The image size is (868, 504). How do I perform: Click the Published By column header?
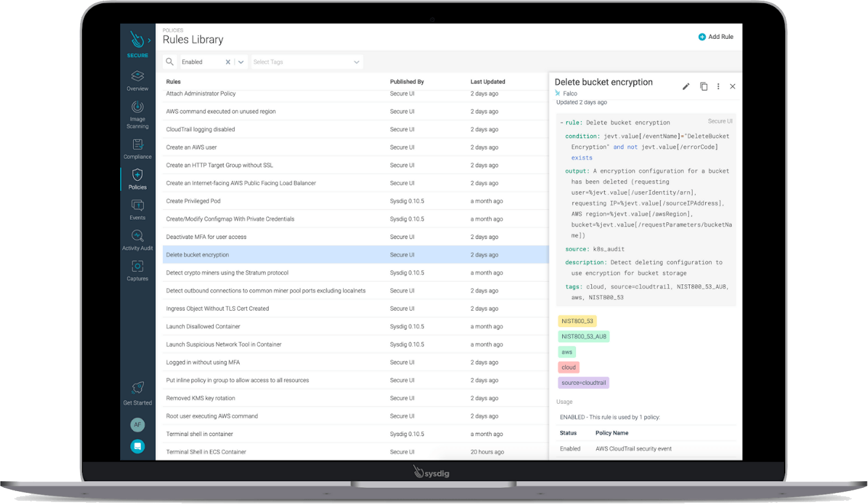407,81
